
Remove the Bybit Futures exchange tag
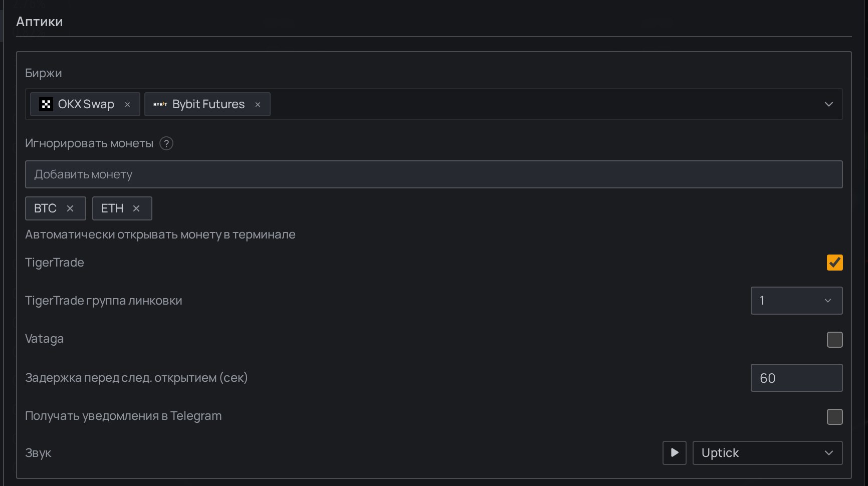[258, 104]
